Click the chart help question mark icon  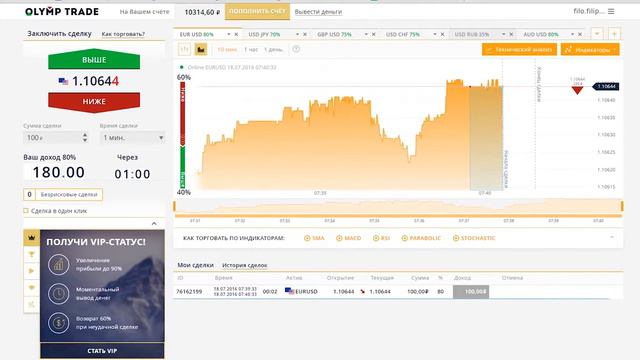click(x=296, y=49)
